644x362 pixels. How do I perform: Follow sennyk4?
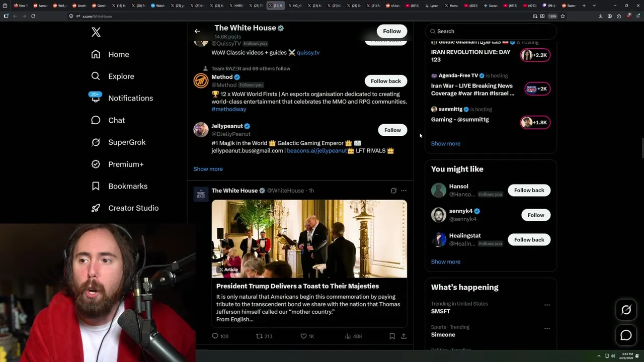tap(536, 215)
